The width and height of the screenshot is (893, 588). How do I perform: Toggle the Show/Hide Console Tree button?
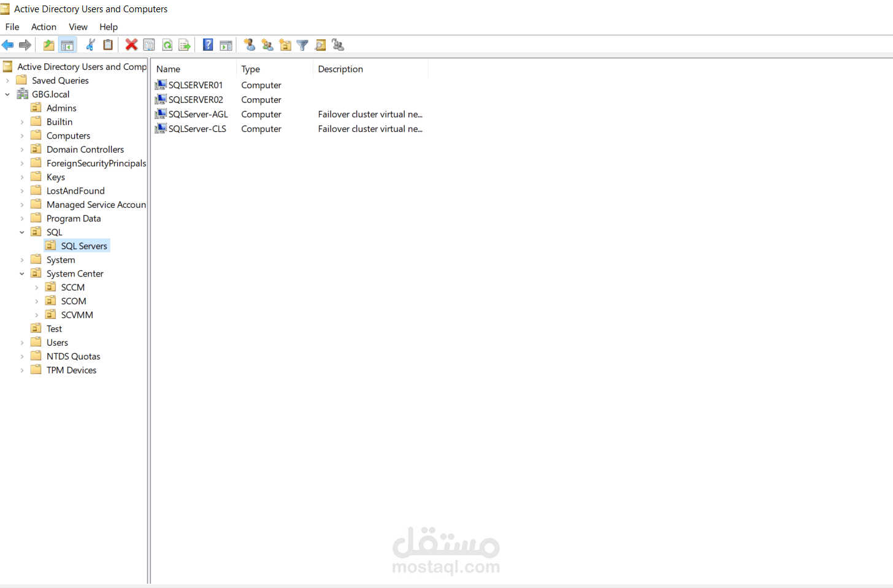(x=67, y=45)
